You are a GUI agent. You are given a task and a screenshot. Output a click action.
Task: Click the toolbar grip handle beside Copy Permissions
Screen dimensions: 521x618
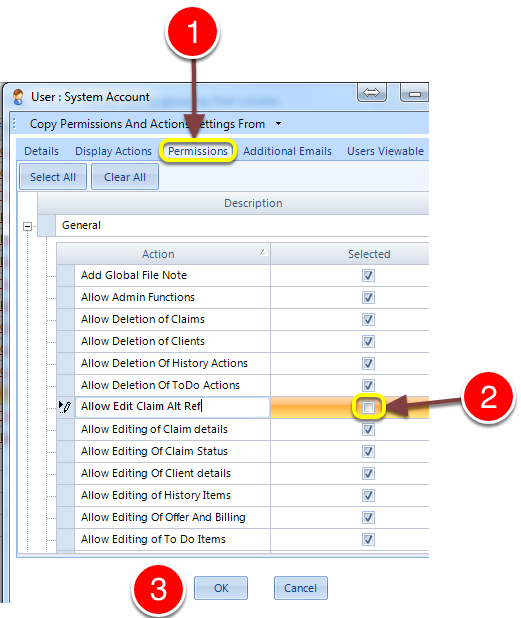tap(14, 123)
